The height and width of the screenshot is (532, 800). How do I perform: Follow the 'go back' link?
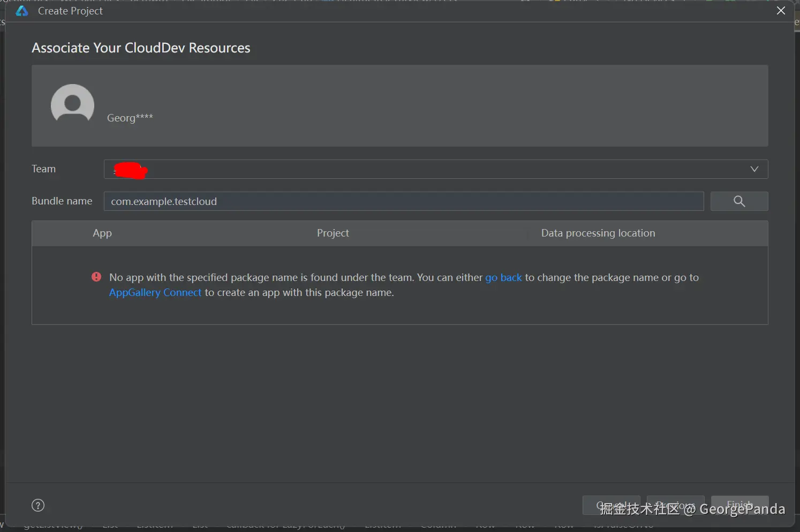click(x=503, y=277)
